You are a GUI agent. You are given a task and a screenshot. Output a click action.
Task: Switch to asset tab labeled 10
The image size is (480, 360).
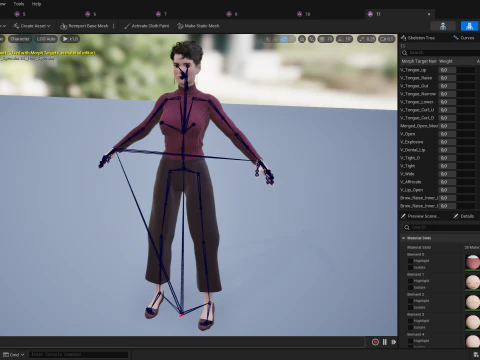click(x=304, y=14)
